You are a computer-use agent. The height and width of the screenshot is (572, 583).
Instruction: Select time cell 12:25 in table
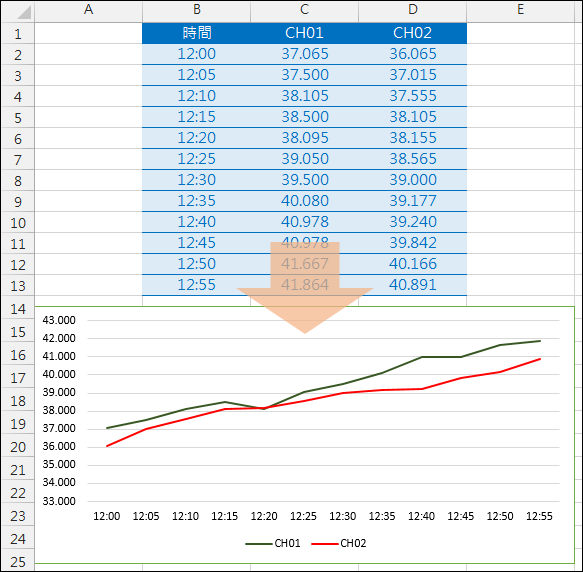point(196,159)
